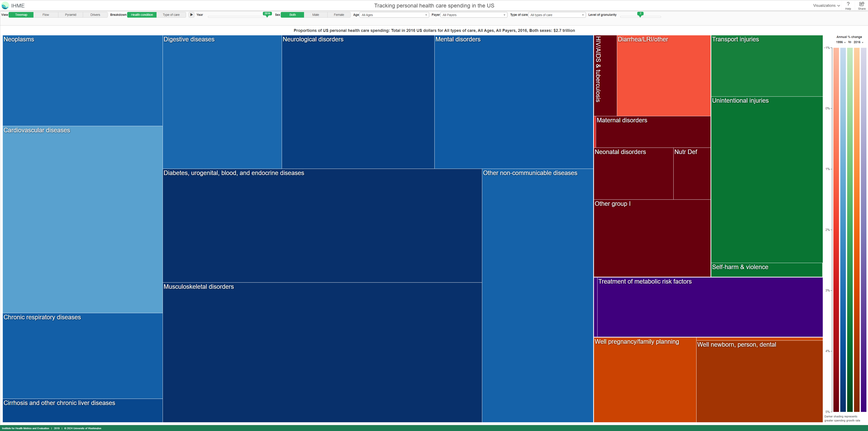
Task: Select Diabetes, urogenital, blood, endocrine diseases block
Action: pyautogui.click(x=322, y=226)
